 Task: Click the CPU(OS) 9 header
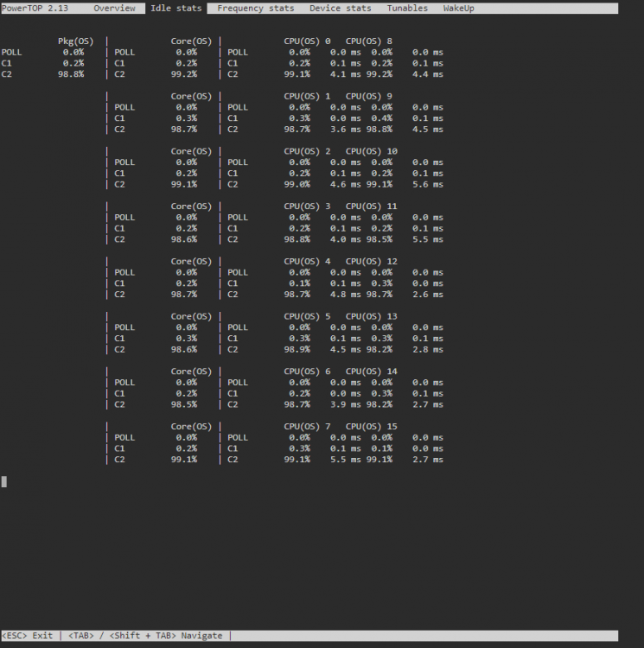click(369, 96)
